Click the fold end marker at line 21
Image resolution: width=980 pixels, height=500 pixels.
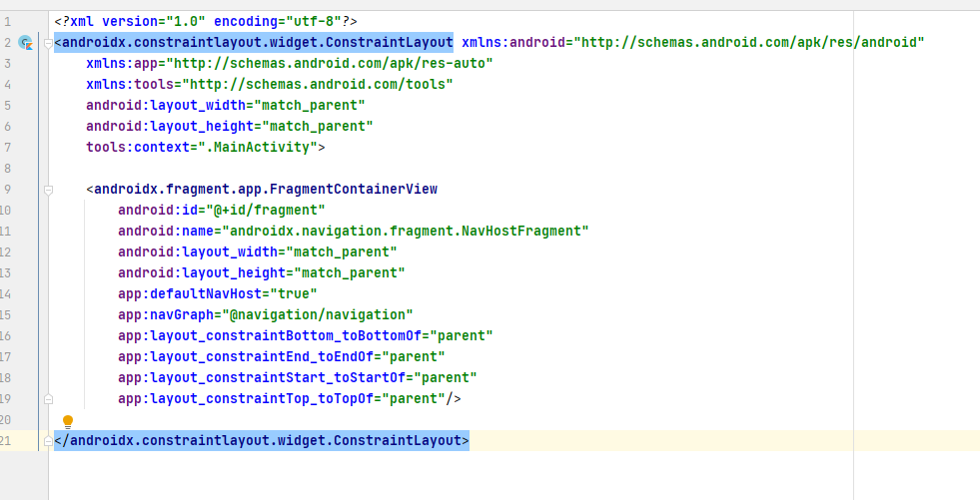coord(48,441)
